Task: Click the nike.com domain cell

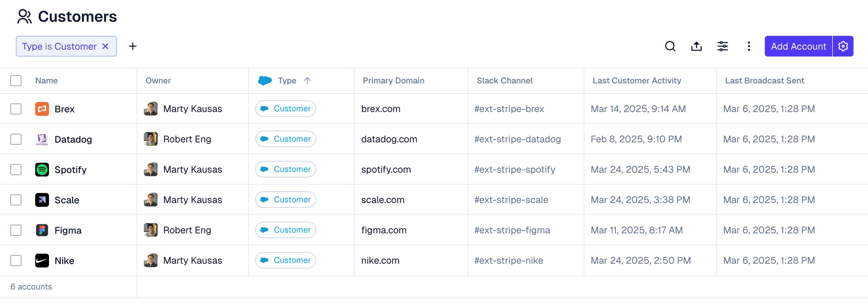Action: pyautogui.click(x=380, y=261)
